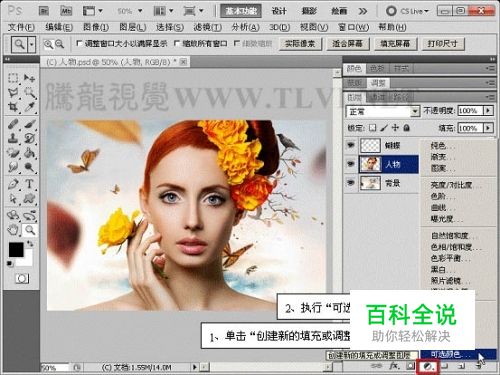The height and width of the screenshot is (375, 500).
Task: Open the 不透明度 slider arrow
Action: coord(488,110)
